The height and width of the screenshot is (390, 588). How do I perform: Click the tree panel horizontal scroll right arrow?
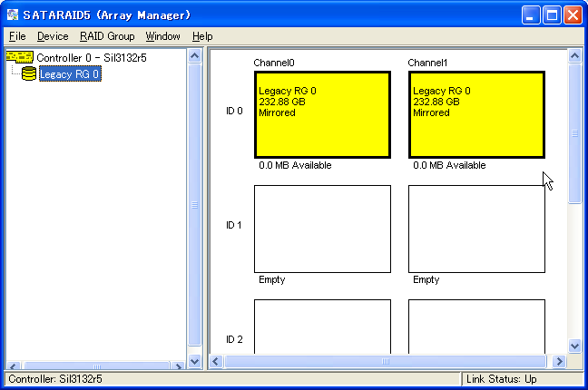[x=178, y=366]
